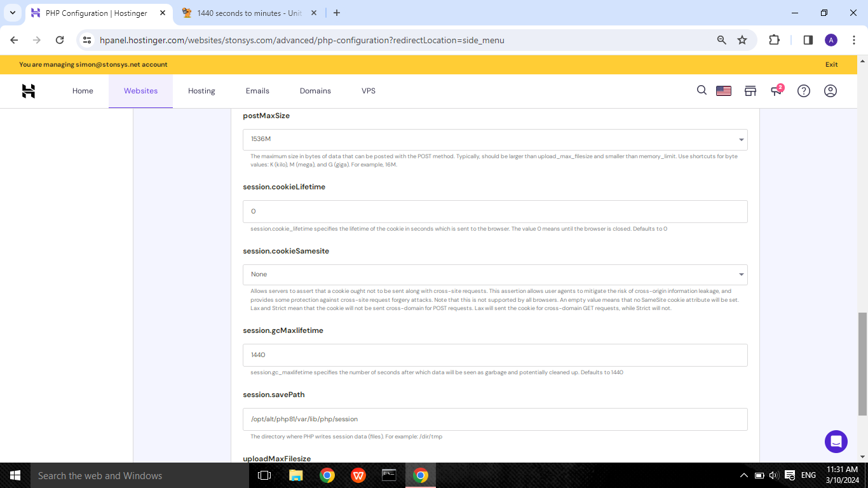Open the hPanel search icon
This screenshot has height=488, width=868.
tap(702, 91)
